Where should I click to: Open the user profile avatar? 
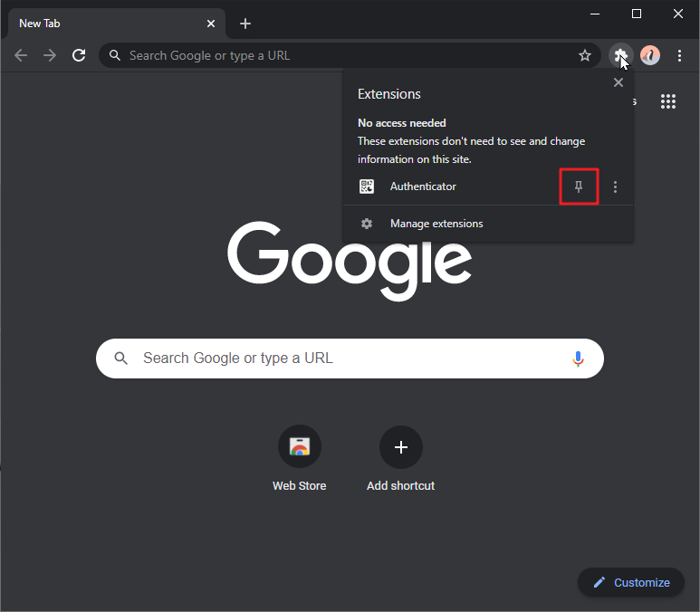tap(650, 55)
